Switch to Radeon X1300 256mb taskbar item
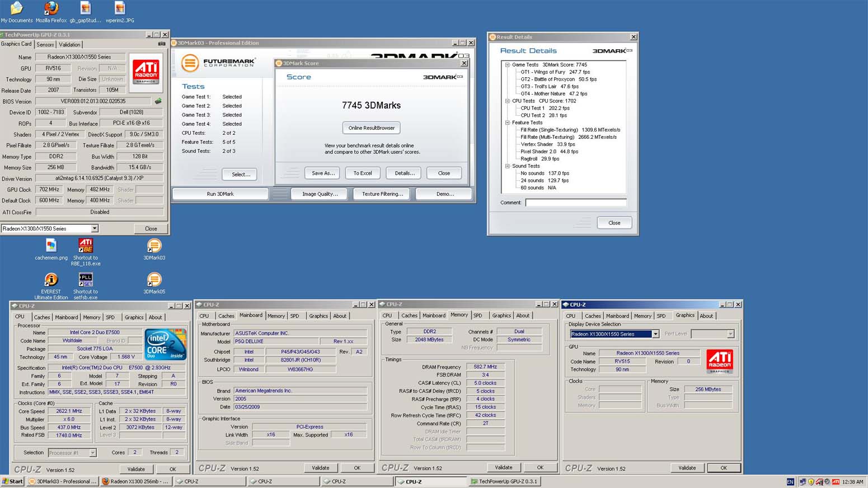The height and width of the screenshot is (488, 868). click(x=136, y=481)
